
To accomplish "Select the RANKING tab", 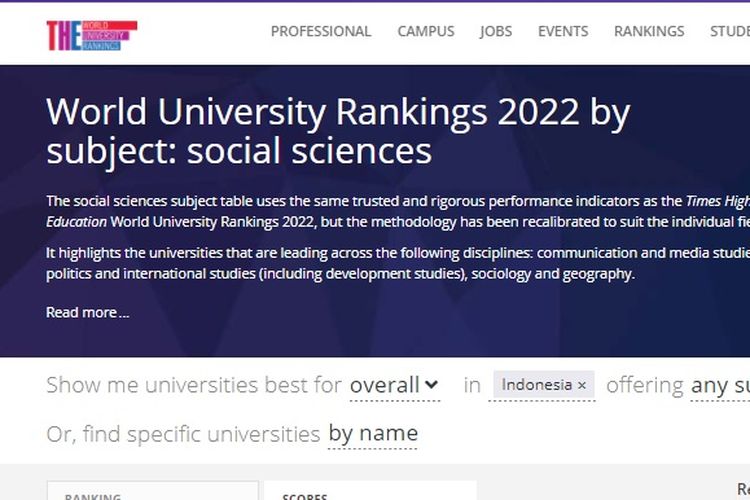I will pos(153,491).
